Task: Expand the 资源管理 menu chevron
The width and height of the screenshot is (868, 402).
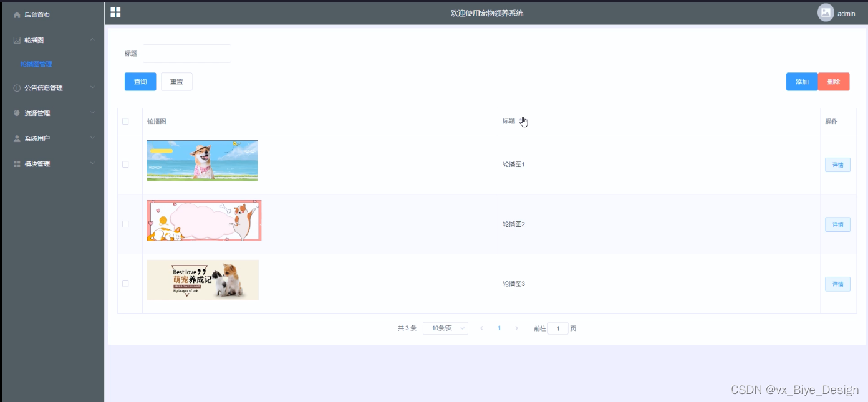Action: 92,113
